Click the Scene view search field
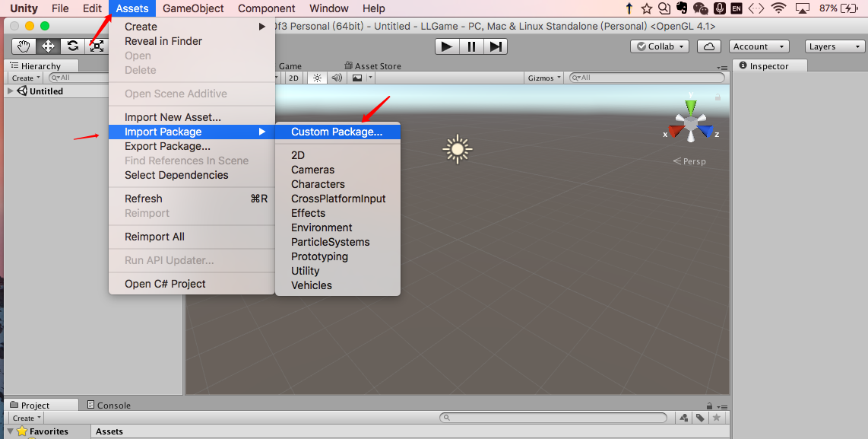Screen dimensions: 868x439 [x=647, y=78]
